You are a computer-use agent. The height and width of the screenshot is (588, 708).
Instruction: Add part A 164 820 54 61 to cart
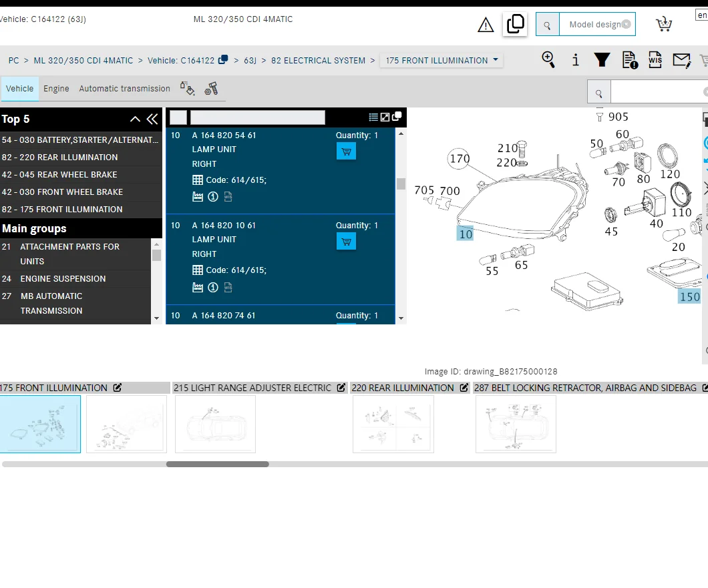(347, 152)
